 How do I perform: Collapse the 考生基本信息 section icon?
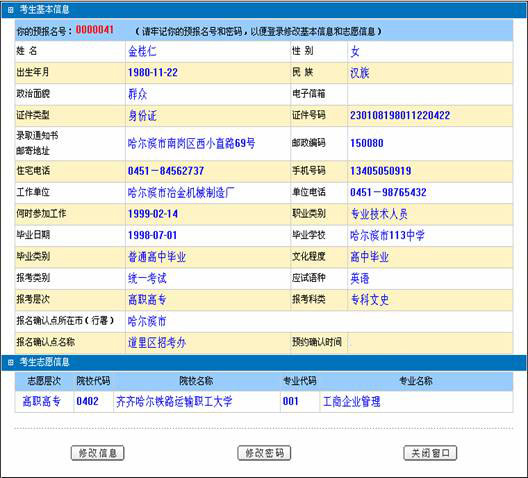(x=10, y=10)
